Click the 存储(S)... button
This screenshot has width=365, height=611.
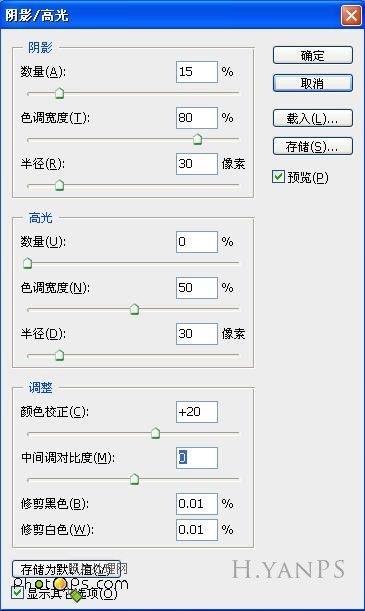(x=313, y=147)
